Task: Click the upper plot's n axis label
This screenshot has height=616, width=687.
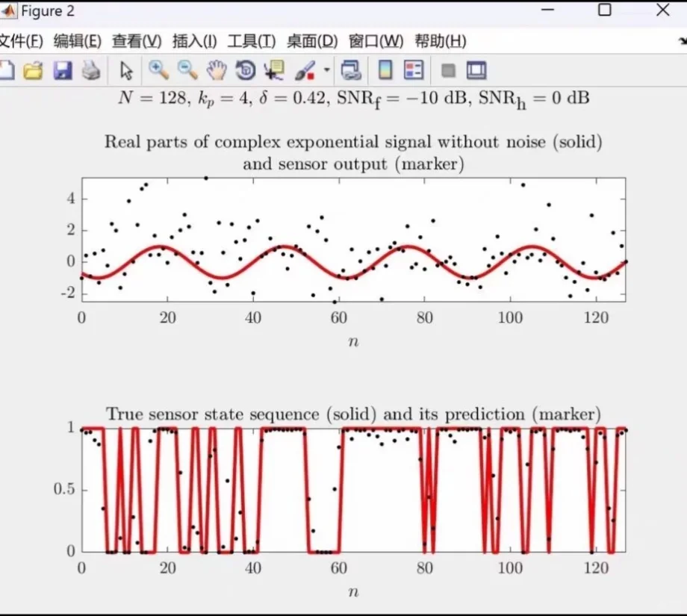Action: point(353,342)
